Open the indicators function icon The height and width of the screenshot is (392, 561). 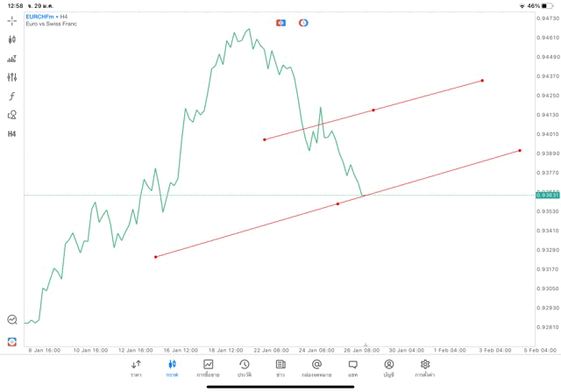coord(12,96)
